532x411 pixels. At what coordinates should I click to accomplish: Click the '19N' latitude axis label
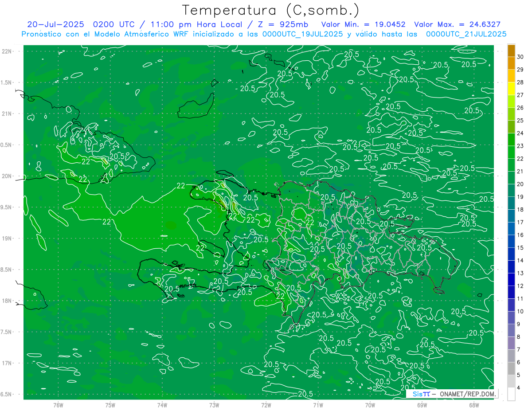tap(7, 239)
